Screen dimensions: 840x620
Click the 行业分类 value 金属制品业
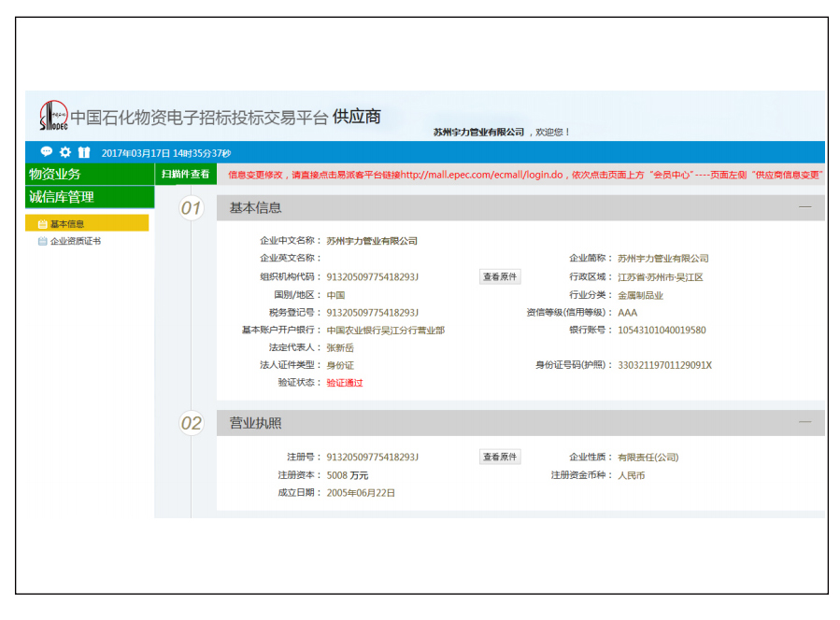(x=641, y=295)
